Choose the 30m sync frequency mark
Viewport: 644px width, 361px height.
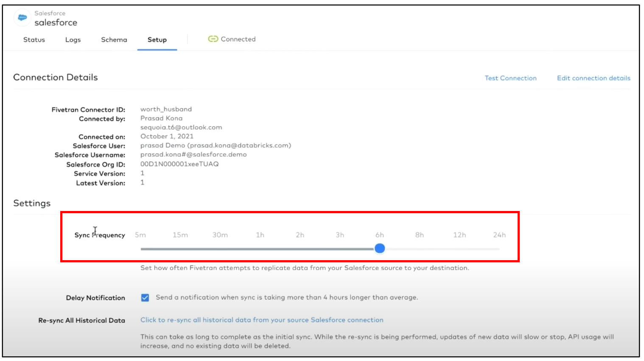(220, 235)
